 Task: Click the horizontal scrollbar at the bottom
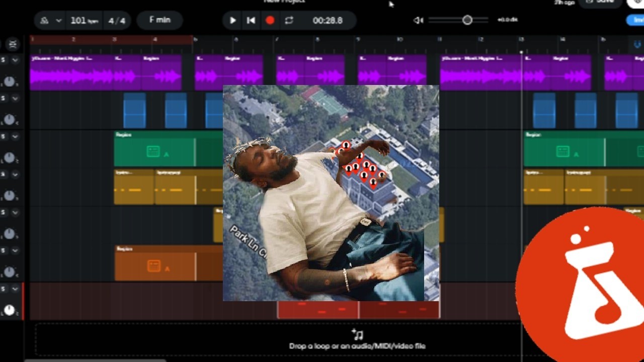pyautogui.click(x=95, y=360)
